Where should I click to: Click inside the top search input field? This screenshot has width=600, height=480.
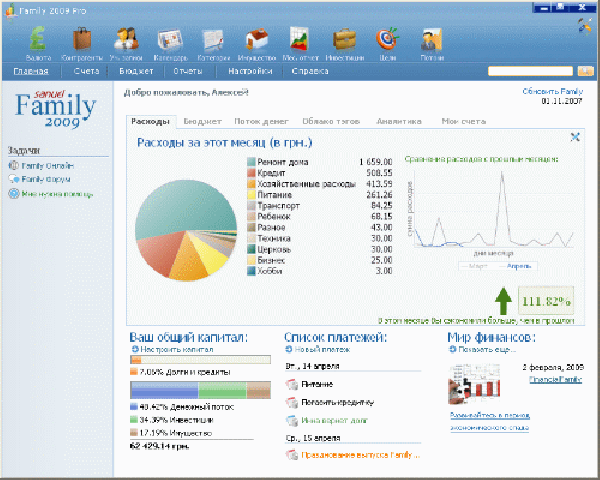(530, 71)
